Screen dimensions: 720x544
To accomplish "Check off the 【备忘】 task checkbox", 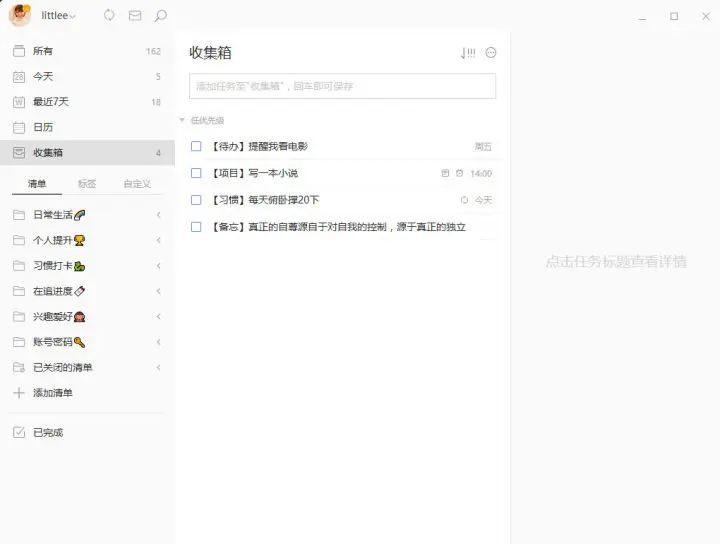I will [x=196, y=227].
